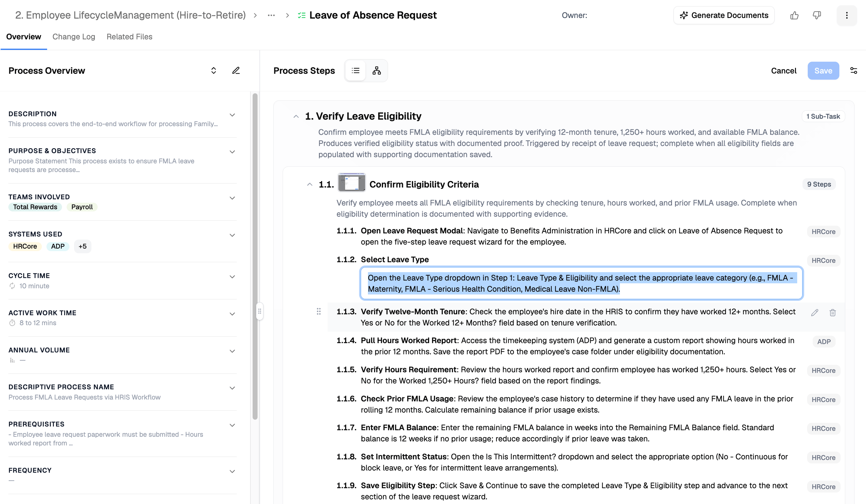The height and width of the screenshot is (504, 866).
Task: Toggle expand/collapse all overview sections
Action: (214, 70)
